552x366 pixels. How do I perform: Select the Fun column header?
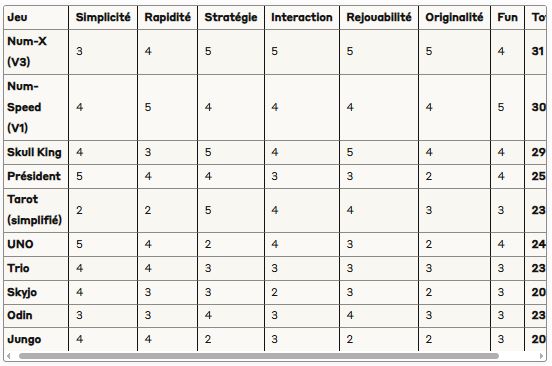507,17
